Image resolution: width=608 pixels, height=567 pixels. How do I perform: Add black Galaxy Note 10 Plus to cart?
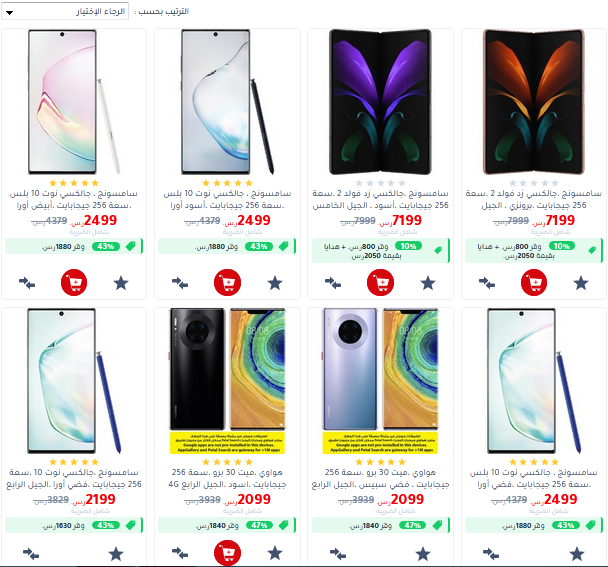click(227, 282)
